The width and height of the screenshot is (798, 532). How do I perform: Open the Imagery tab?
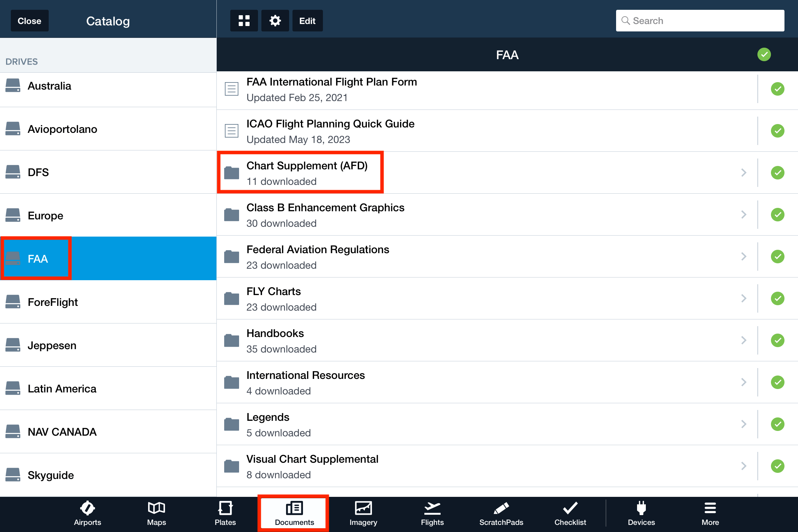click(363, 514)
